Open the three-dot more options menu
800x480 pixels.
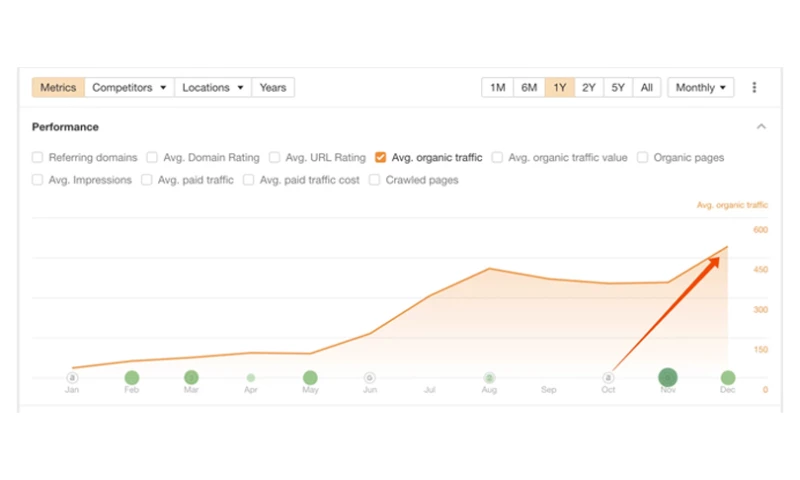754,88
